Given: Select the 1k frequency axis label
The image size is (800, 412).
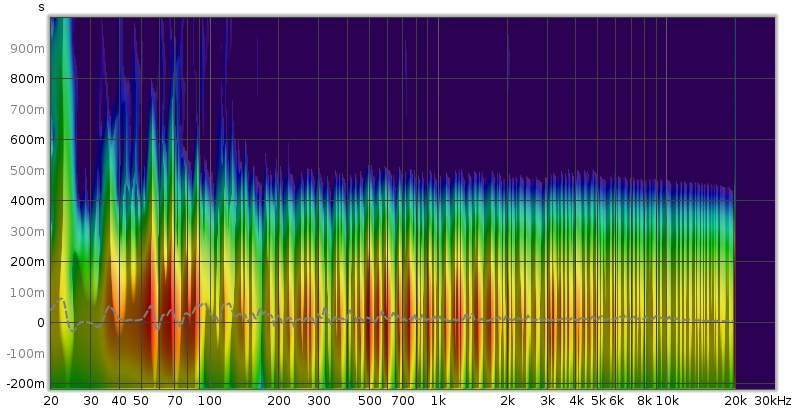Looking at the screenshot, I should pyautogui.click(x=438, y=401).
